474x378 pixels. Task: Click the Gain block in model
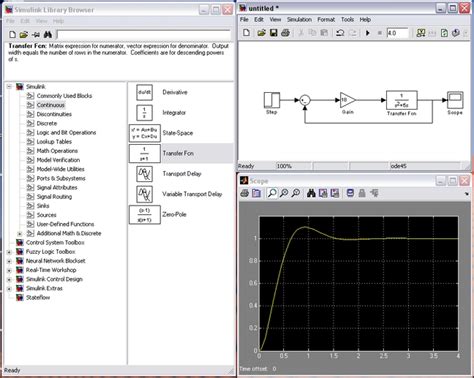click(347, 100)
